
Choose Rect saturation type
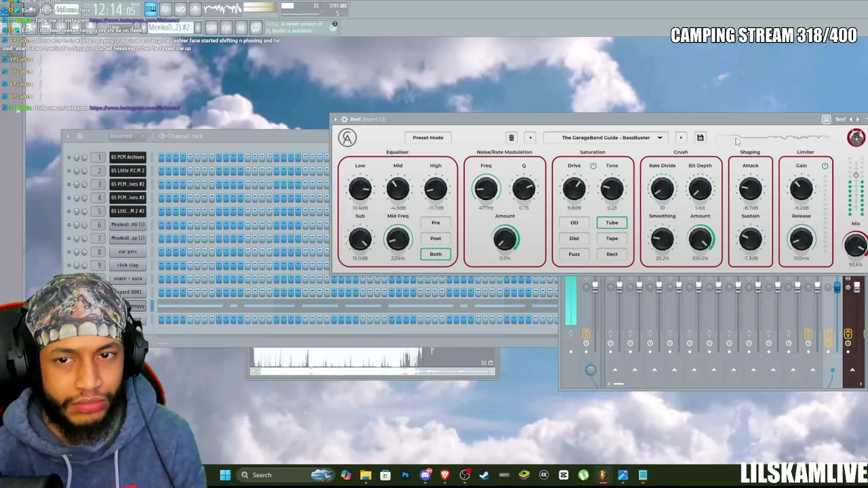(612, 254)
